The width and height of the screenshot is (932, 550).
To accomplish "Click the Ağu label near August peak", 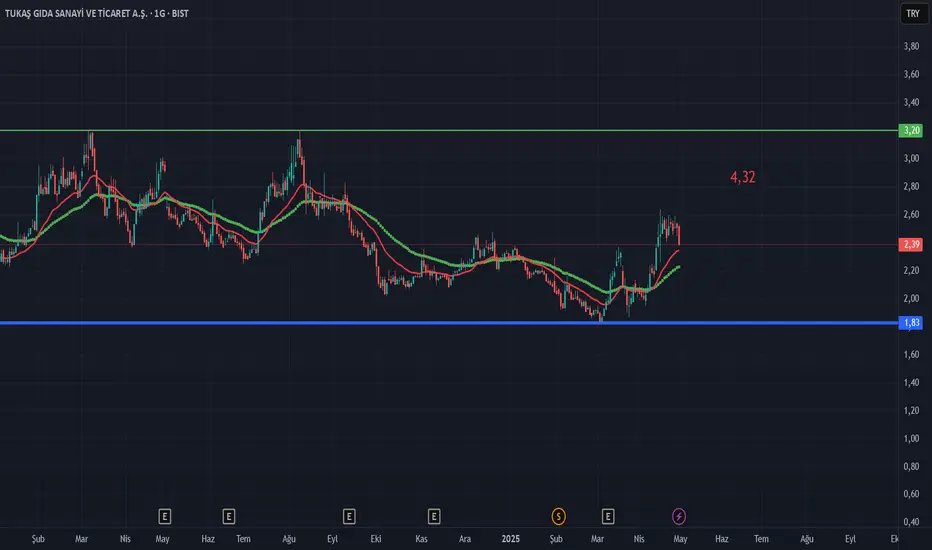I will coord(289,539).
